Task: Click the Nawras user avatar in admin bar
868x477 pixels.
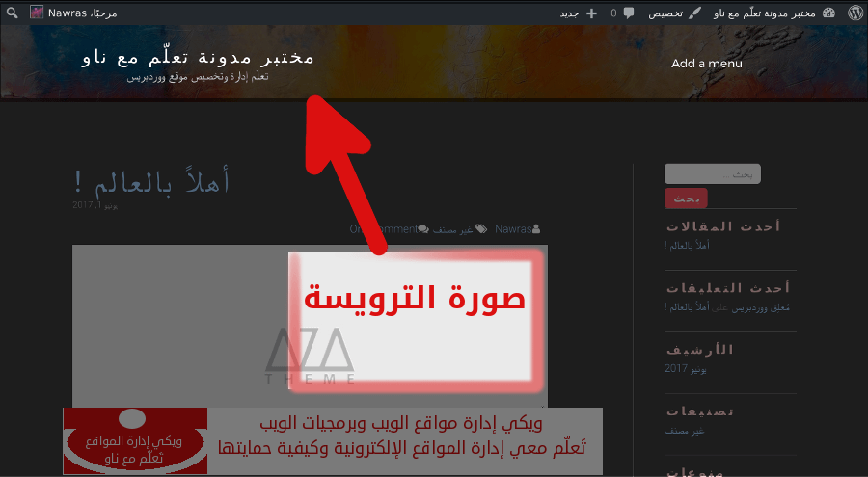Action: pos(37,13)
